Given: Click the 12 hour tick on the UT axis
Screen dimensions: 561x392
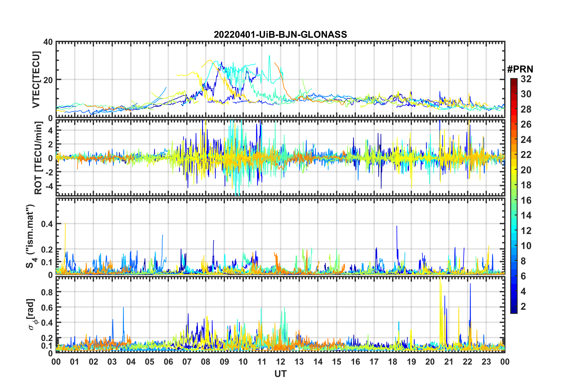Looking at the screenshot, I should coord(280,362).
